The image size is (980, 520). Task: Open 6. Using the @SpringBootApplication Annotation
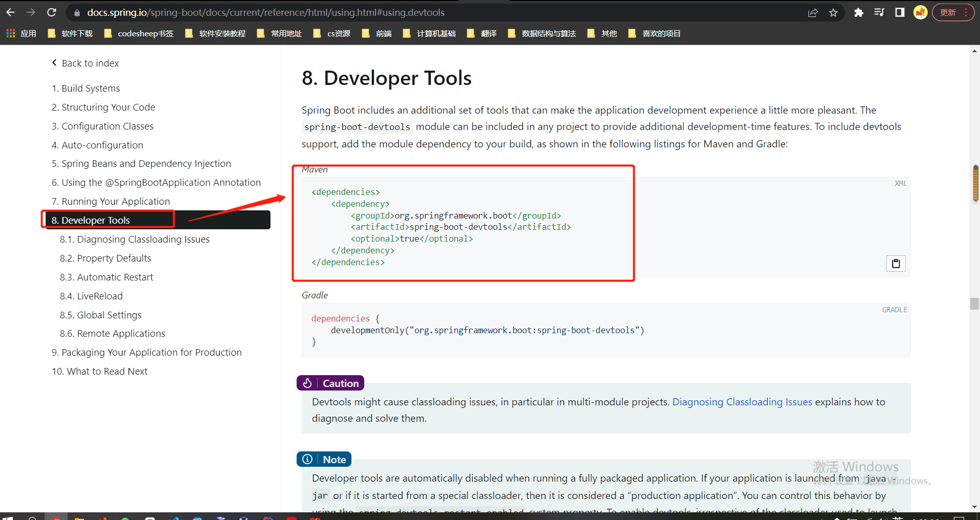[156, 182]
